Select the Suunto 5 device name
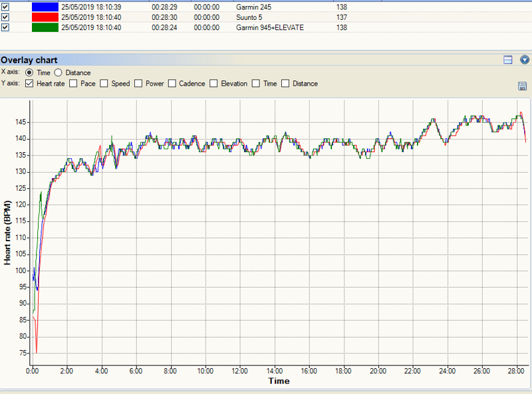 pyautogui.click(x=249, y=17)
